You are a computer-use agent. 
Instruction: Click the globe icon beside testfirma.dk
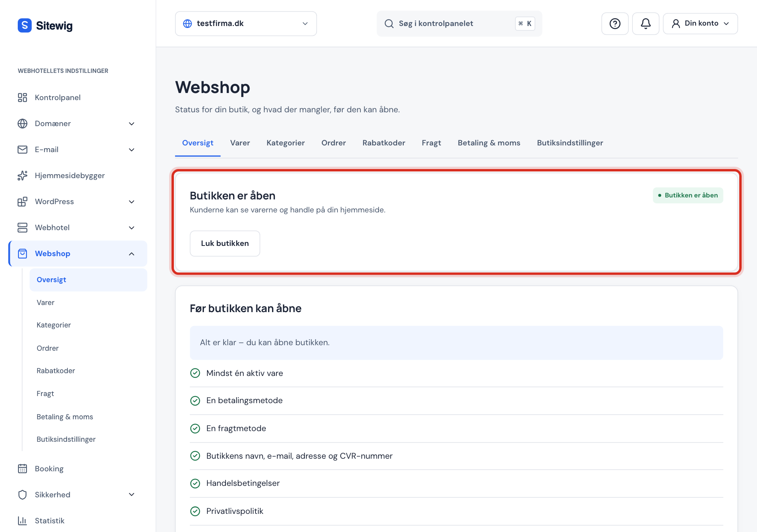click(x=188, y=24)
